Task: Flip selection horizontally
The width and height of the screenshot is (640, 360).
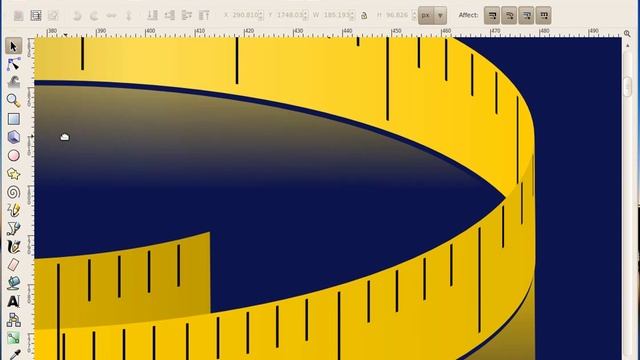Action: (111, 16)
